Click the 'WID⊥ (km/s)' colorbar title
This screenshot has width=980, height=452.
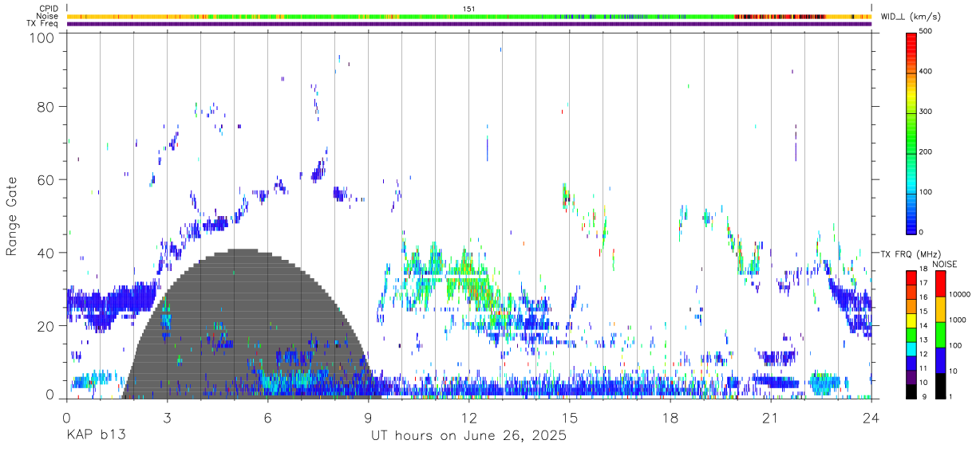(x=911, y=16)
